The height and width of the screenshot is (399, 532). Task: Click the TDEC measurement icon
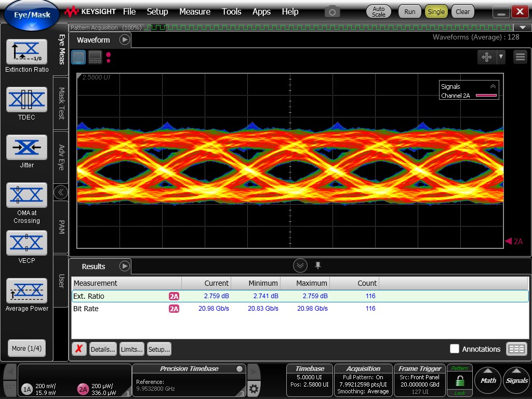26,99
